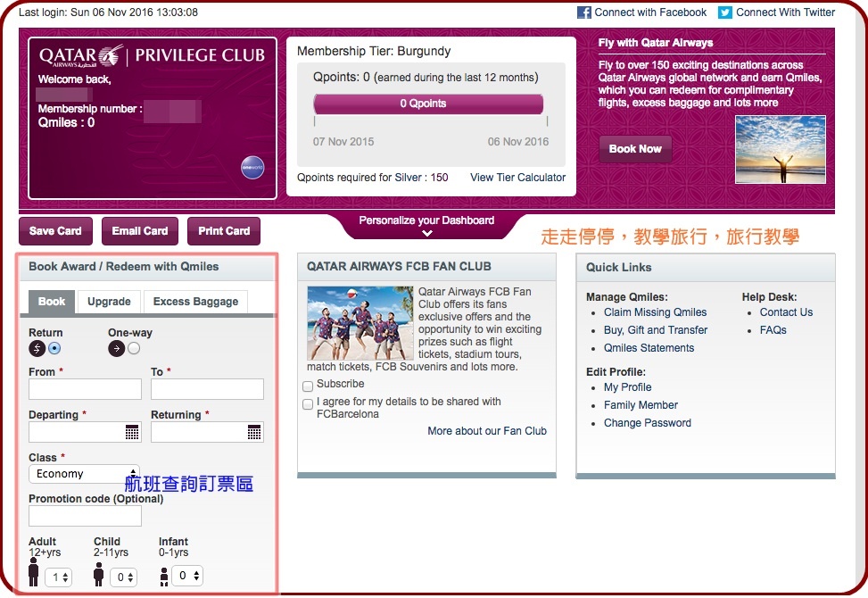
Task: Click the Qmiles : 0 balance text
Action: [x=66, y=122]
